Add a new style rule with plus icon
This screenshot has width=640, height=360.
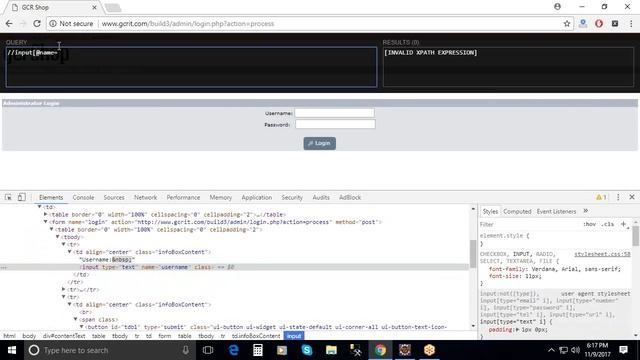[623, 224]
